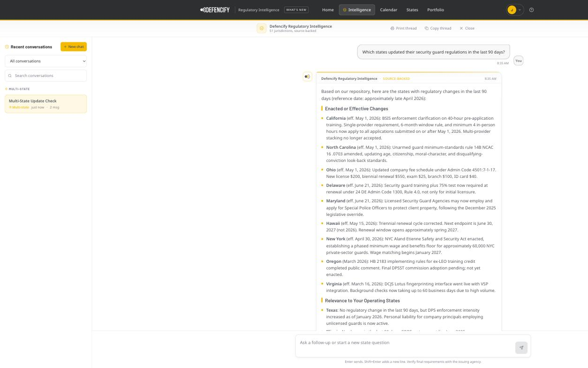Screen dimensions: 588x368
Task: Expand the All conversations dropdown
Action: tap(46, 61)
